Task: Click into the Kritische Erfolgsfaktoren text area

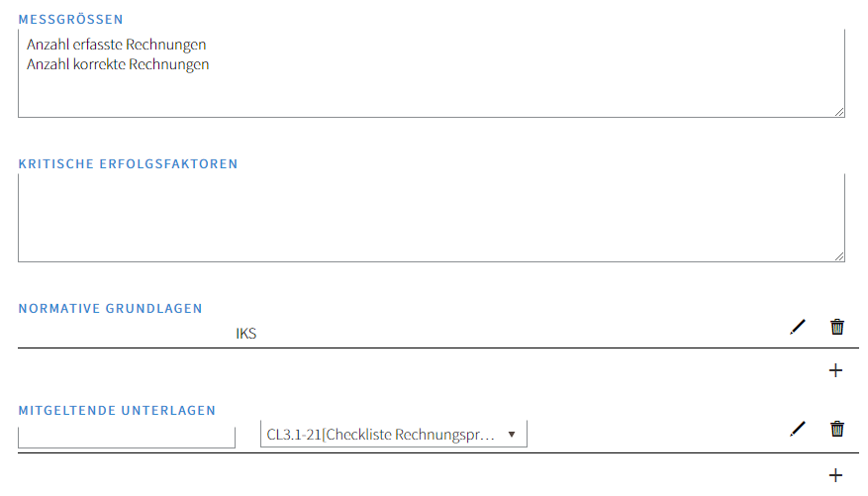Action: 431,218
